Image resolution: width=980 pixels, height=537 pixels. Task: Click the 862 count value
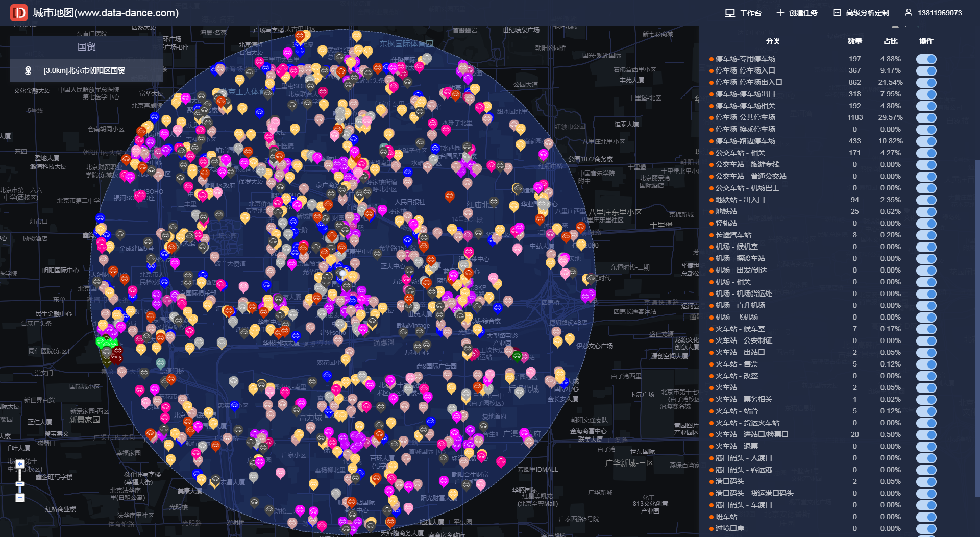(855, 82)
